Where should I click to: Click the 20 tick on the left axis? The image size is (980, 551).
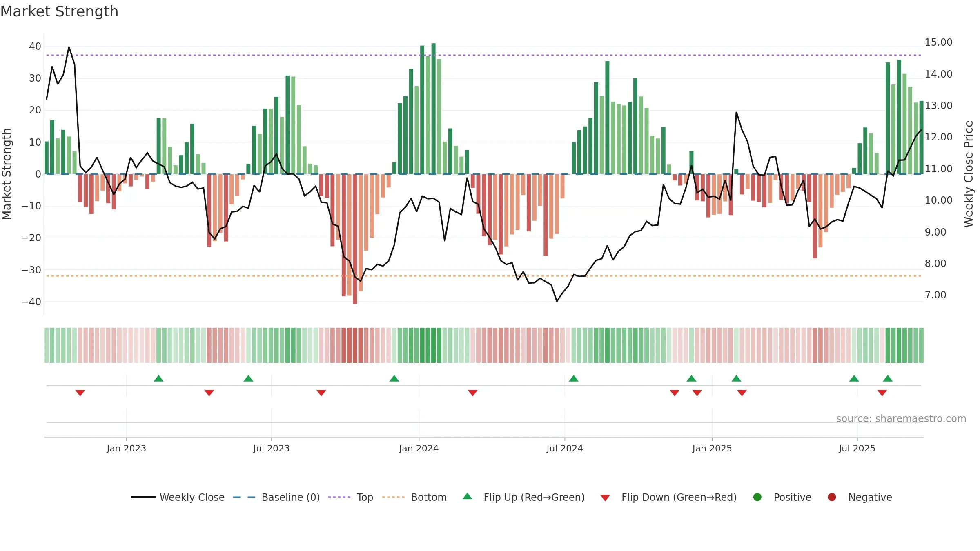pyautogui.click(x=35, y=110)
